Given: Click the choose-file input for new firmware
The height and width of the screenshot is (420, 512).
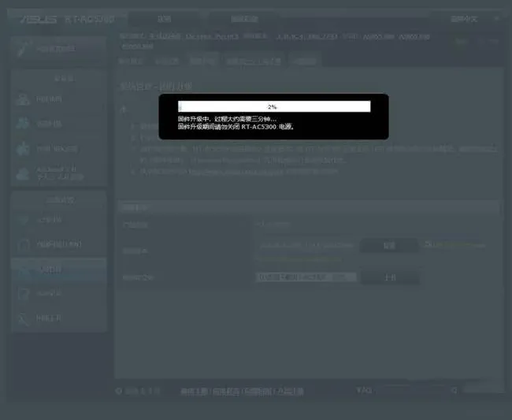Looking at the screenshot, I should (306, 277).
